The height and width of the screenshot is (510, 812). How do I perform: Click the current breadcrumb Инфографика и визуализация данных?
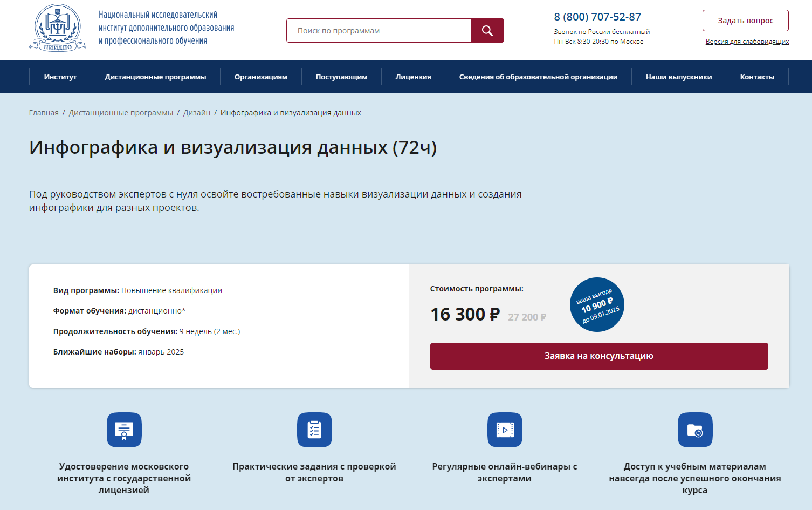pyautogui.click(x=291, y=113)
